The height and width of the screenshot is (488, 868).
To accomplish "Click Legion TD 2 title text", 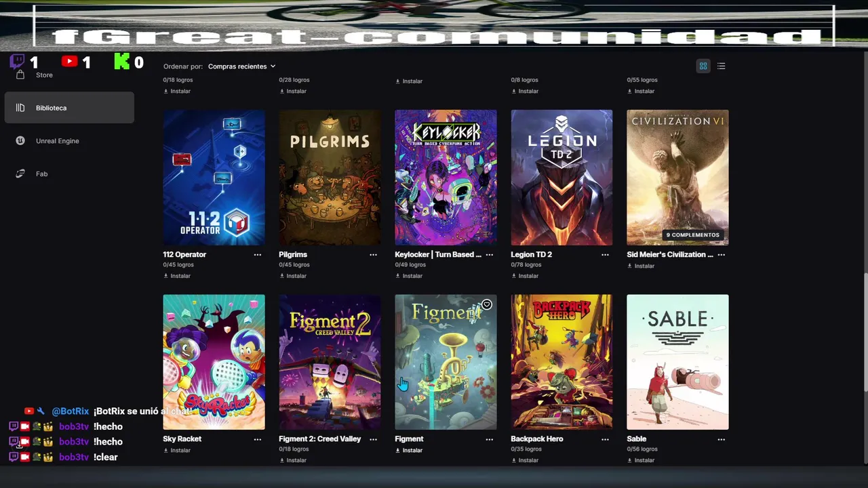I will (531, 255).
